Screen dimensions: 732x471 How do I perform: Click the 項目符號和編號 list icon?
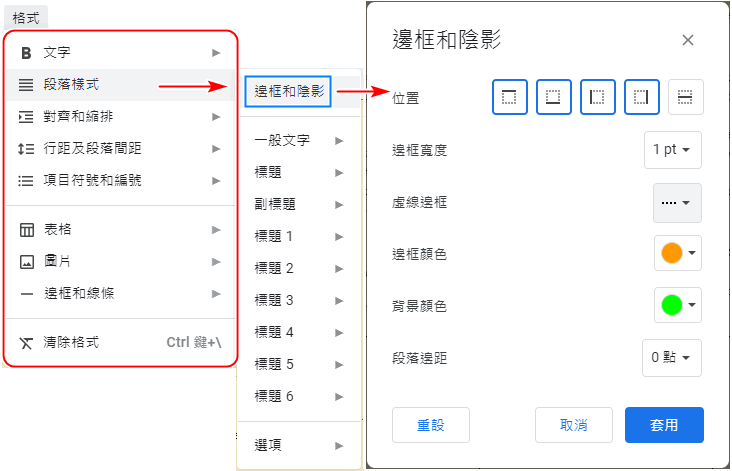(x=26, y=181)
